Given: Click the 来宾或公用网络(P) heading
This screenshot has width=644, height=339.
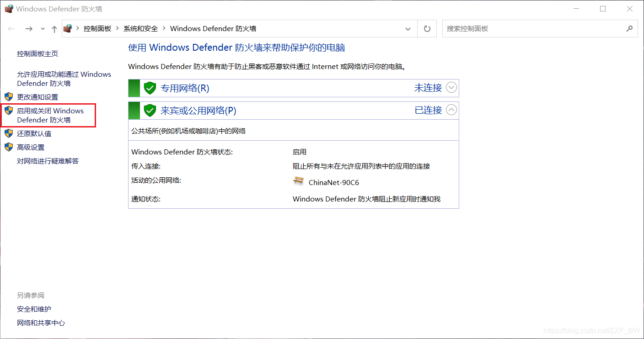Looking at the screenshot, I should click(198, 110).
